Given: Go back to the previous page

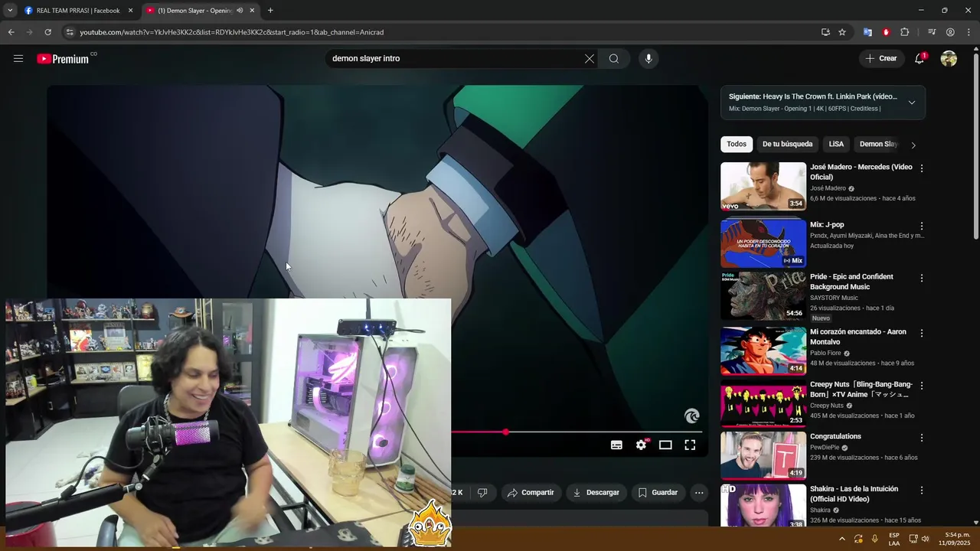Looking at the screenshot, I should pos(11,32).
